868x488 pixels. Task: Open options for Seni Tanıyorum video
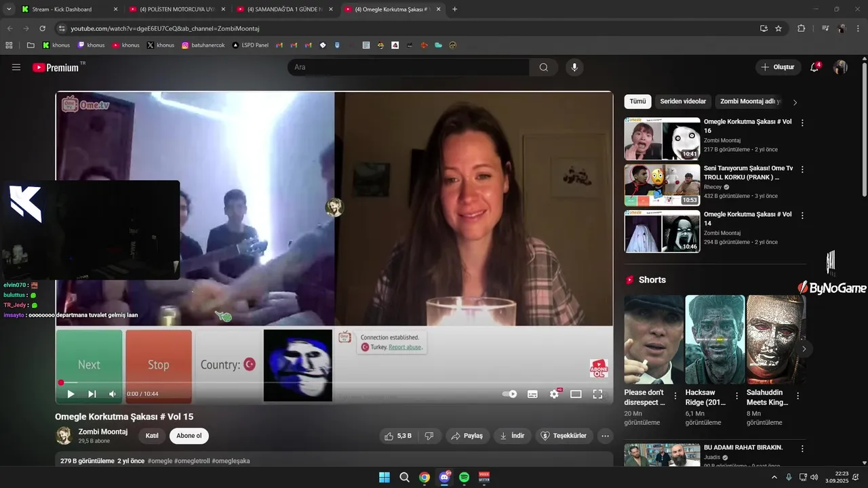coord(802,169)
